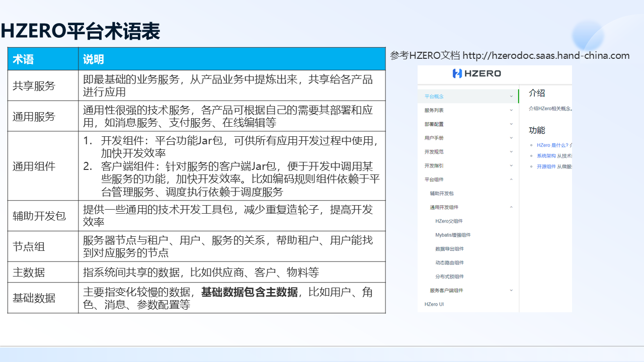This screenshot has width=644, height=362.
Task: Expand the 开发规范 chevron
Action: click(512, 151)
